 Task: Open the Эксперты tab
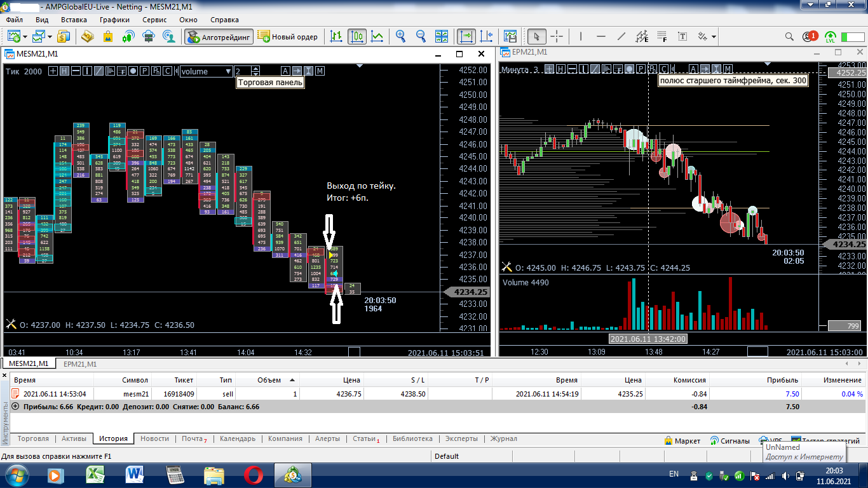tap(461, 438)
